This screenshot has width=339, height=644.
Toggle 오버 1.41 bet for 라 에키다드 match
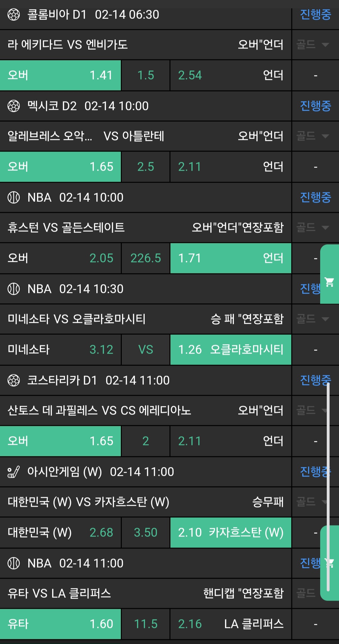point(60,75)
